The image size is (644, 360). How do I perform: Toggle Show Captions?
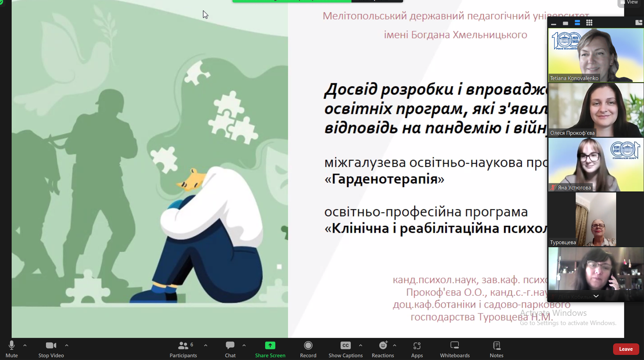pos(345,349)
